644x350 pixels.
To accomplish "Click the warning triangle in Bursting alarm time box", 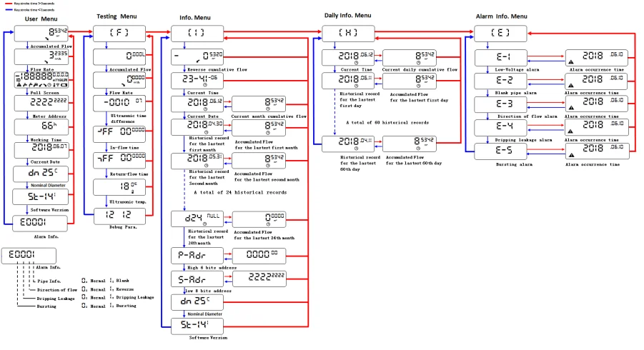I will tap(571, 156).
